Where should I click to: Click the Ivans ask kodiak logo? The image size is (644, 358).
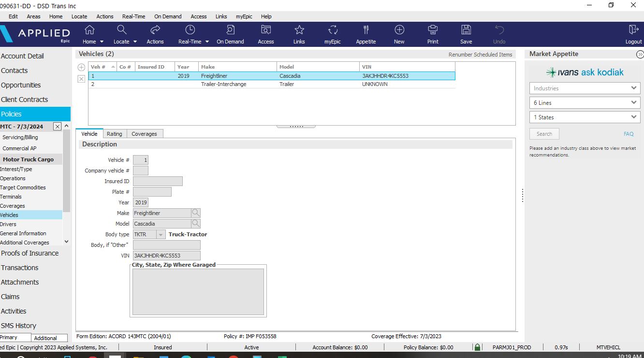[x=585, y=72]
